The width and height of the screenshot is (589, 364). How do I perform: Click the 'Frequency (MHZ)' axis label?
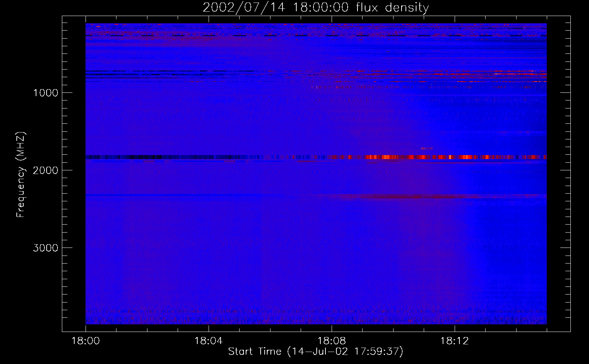coord(21,175)
